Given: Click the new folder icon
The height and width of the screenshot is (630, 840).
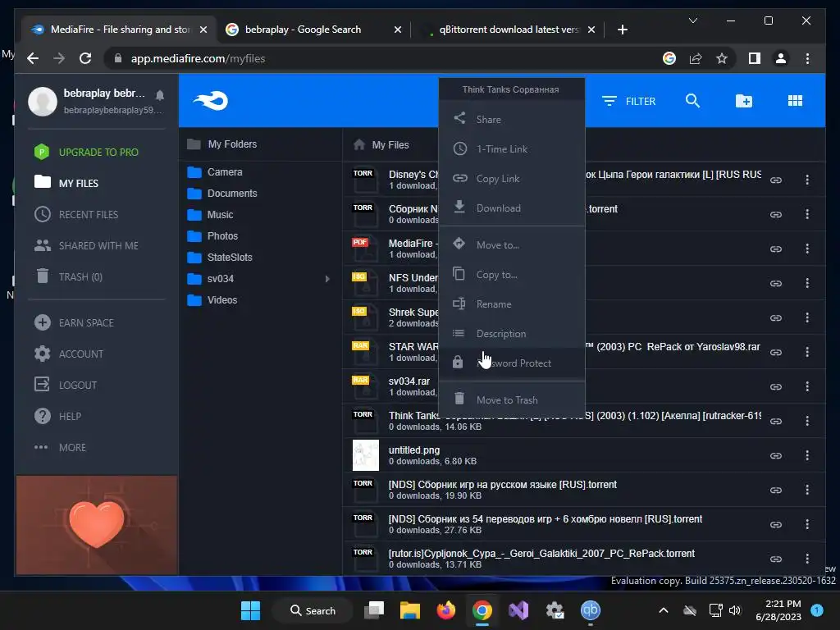Looking at the screenshot, I should coord(743,101).
